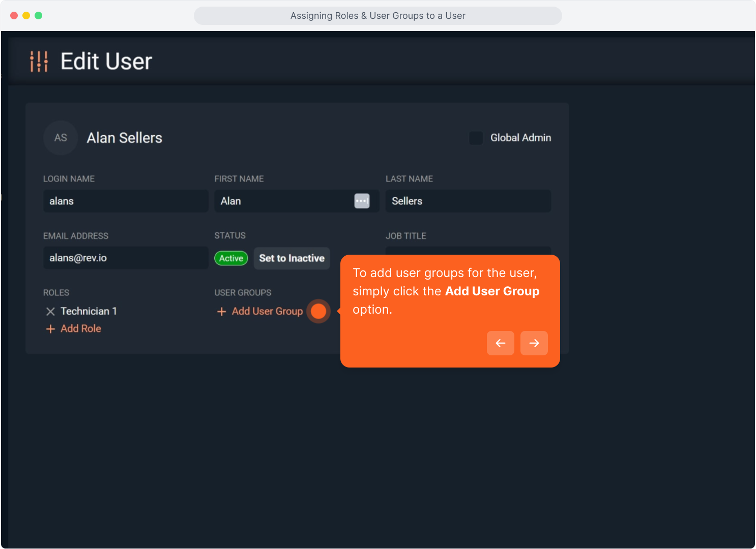This screenshot has width=756, height=549.
Task: Select the Technician 1 role label
Action: [89, 311]
